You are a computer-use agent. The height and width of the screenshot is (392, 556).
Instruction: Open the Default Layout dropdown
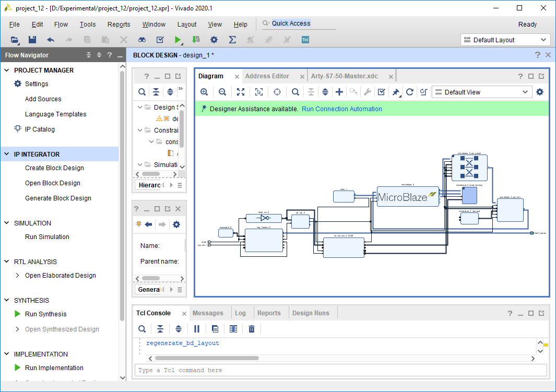505,40
